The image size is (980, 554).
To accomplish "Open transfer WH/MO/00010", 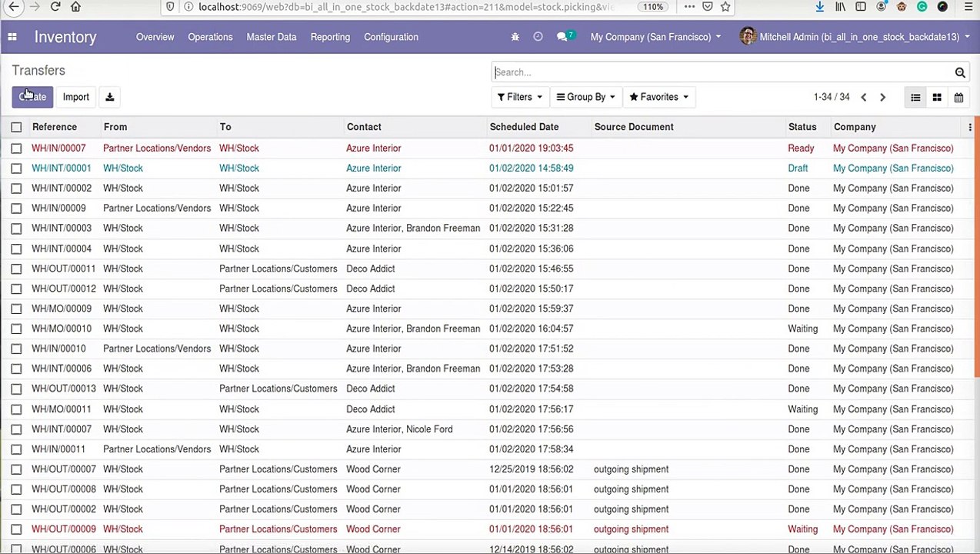I will [x=62, y=329].
